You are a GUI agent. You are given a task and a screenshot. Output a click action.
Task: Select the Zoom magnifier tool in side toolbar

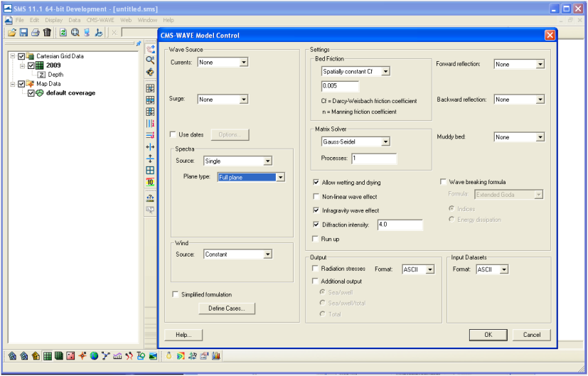150,60
